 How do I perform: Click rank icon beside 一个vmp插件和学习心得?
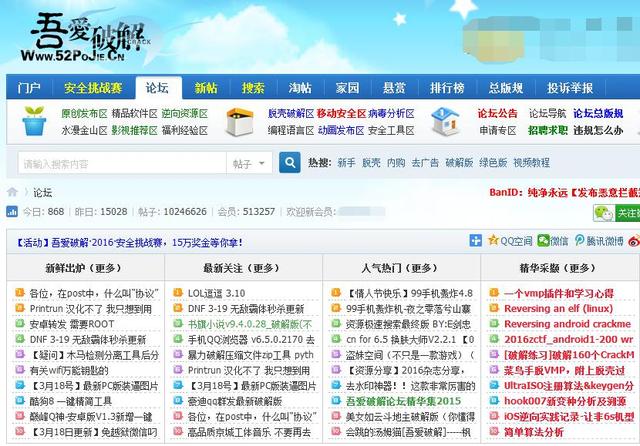tap(494, 293)
